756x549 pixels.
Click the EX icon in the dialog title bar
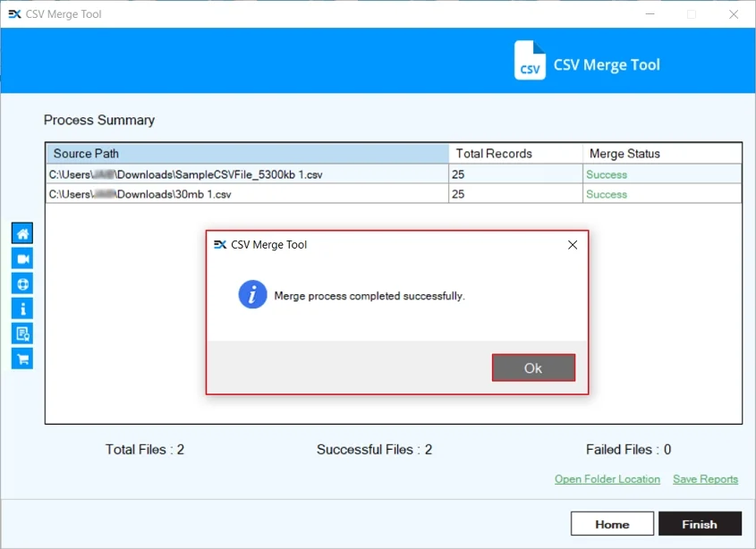(220, 244)
